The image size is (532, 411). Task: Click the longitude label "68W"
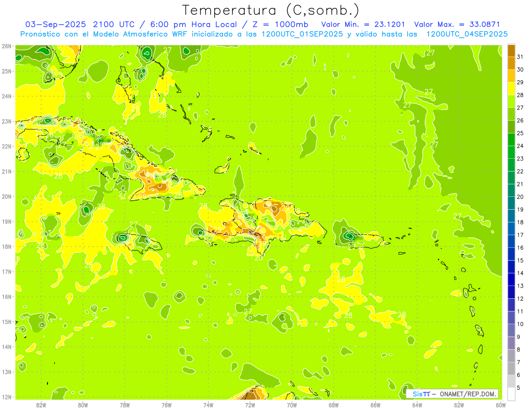[333, 405]
